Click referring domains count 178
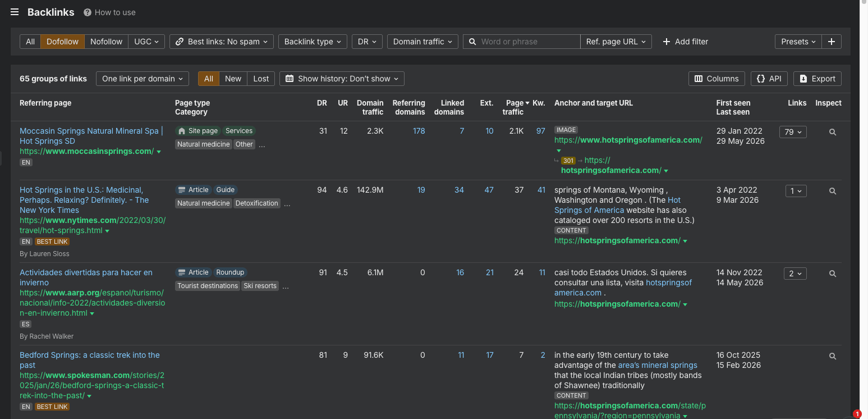This screenshot has height=419, width=868. pos(419,131)
